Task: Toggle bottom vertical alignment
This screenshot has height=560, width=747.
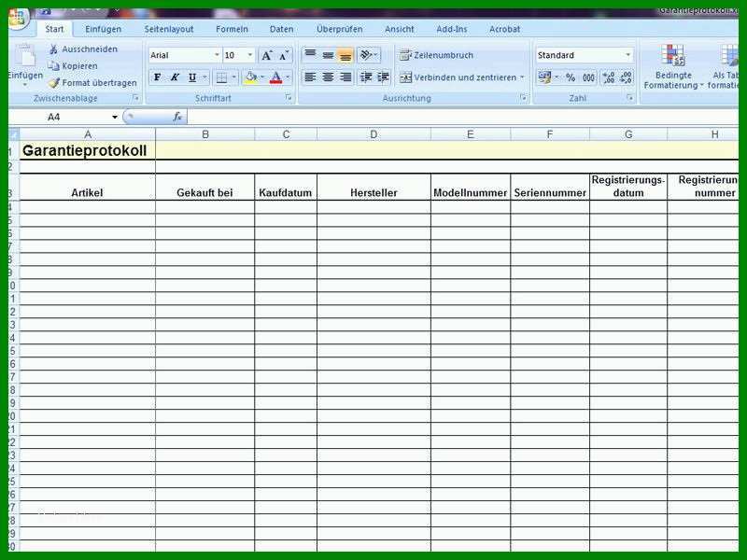Action: click(x=345, y=56)
